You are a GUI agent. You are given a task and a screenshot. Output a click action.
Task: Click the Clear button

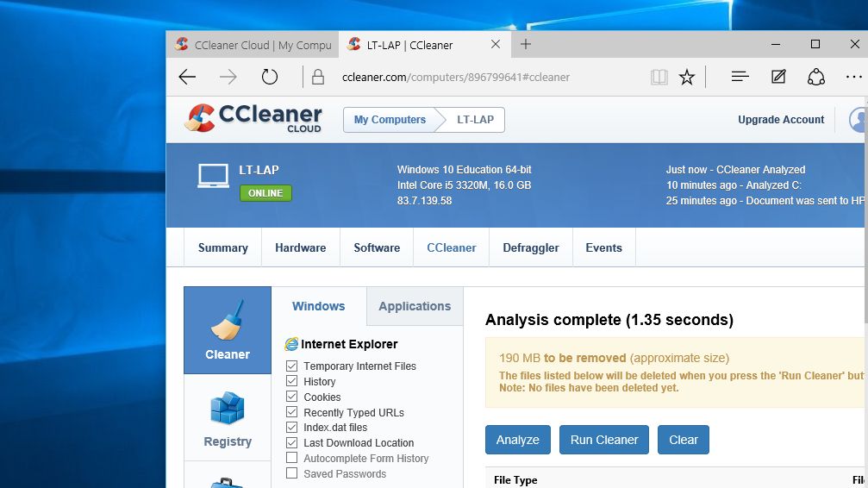(x=683, y=440)
